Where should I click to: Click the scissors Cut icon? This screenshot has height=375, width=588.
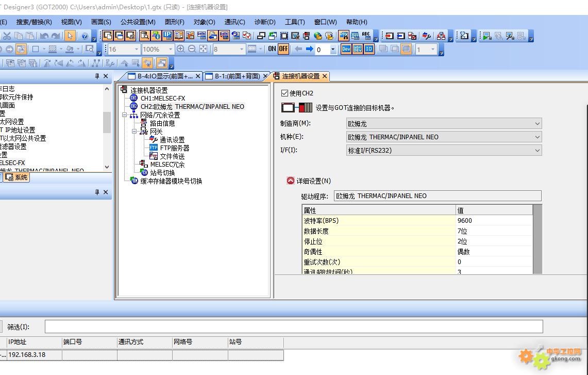[7, 36]
